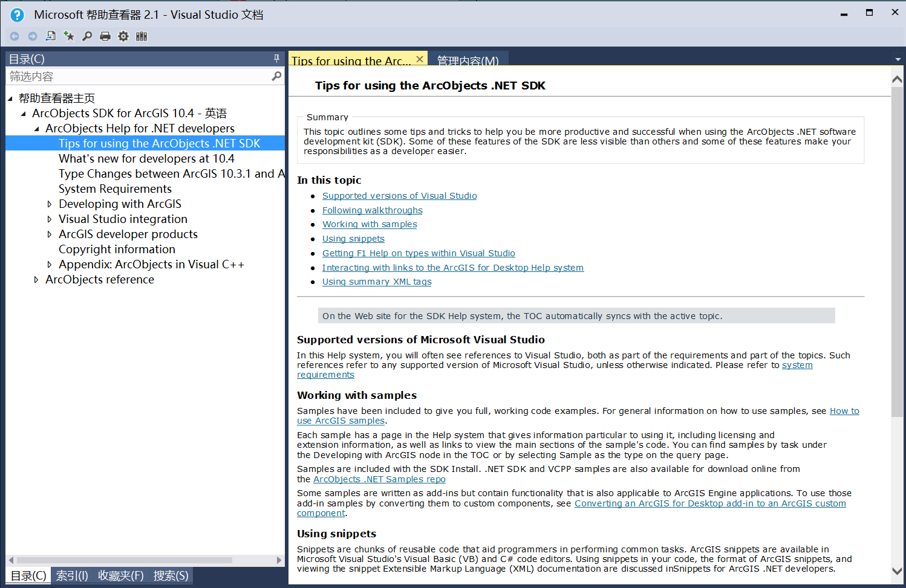Close the Tips for using the Arc tab
The height and width of the screenshot is (588, 906).
[420, 59]
